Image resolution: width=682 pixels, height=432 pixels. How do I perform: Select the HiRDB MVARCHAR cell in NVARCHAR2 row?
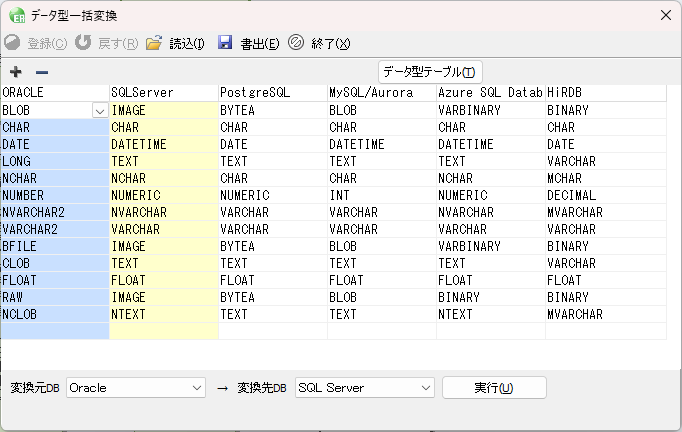pyautogui.click(x=606, y=212)
